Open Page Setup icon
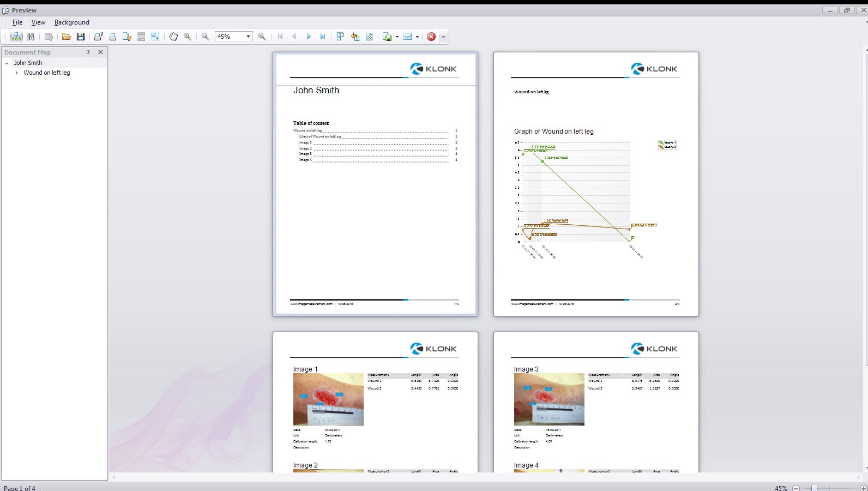868x491 pixels. pyautogui.click(x=127, y=37)
